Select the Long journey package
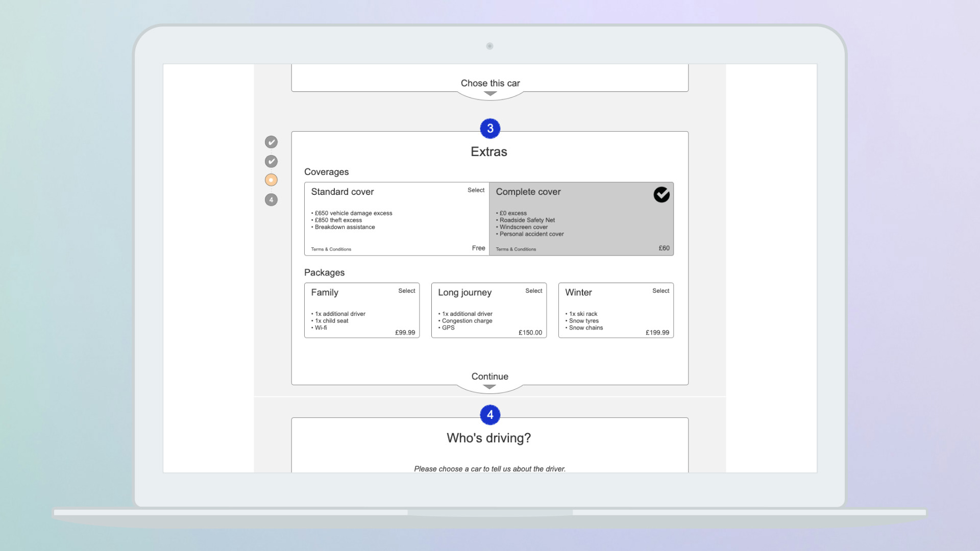Viewport: 980px width, 551px height. [x=533, y=291]
